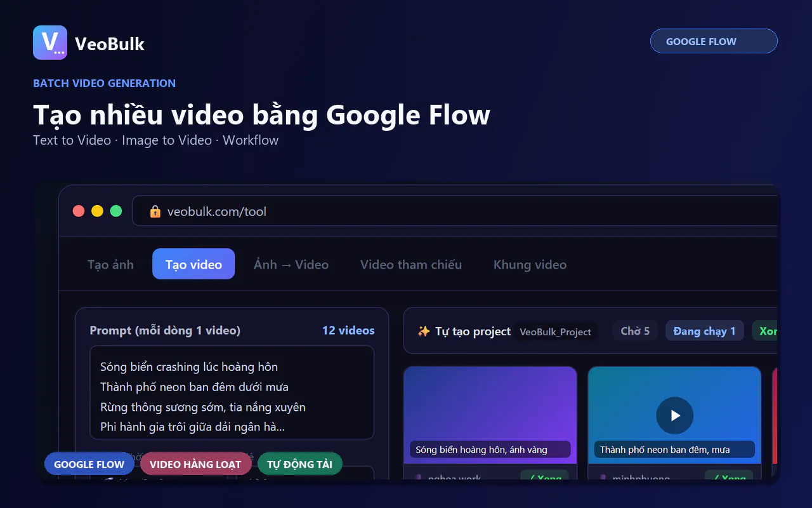The height and width of the screenshot is (508, 812).
Task: Click prompt line Rừng thông sương sớm
Action: tap(203, 407)
